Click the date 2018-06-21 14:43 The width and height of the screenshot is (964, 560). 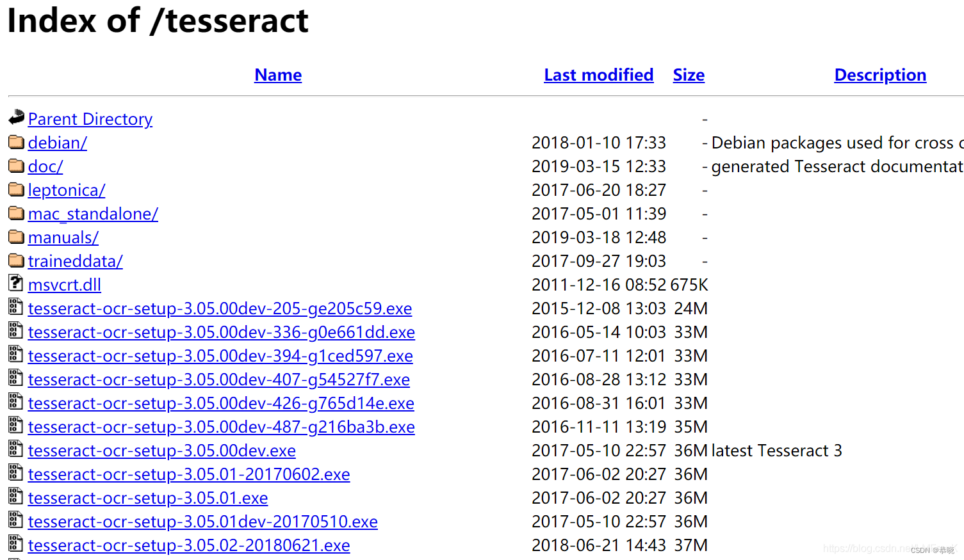[599, 545]
